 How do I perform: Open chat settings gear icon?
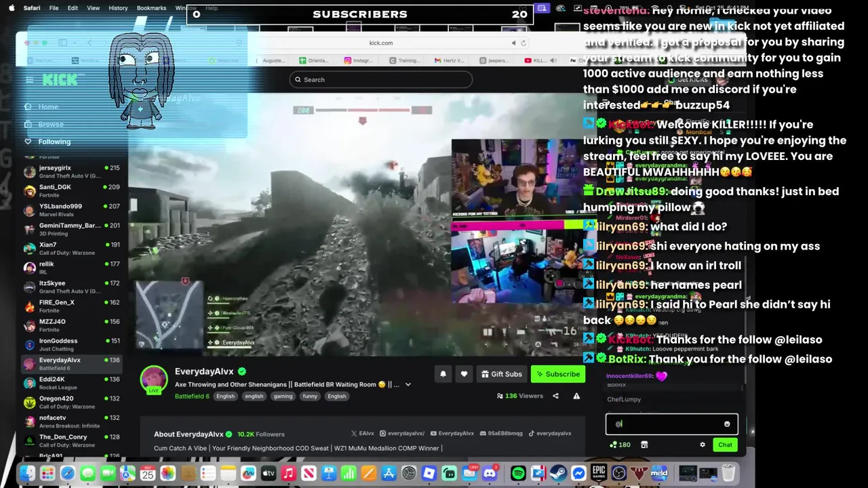tap(703, 445)
